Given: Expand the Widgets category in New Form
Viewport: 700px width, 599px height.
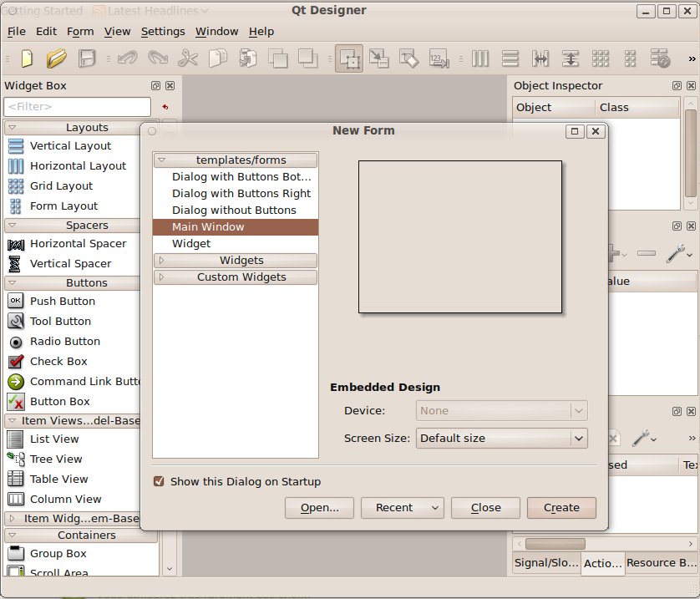Looking at the screenshot, I should pos(161,260).
